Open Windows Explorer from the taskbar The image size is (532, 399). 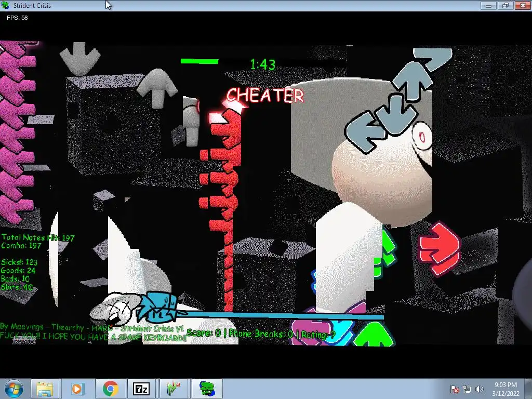[45, 389]
